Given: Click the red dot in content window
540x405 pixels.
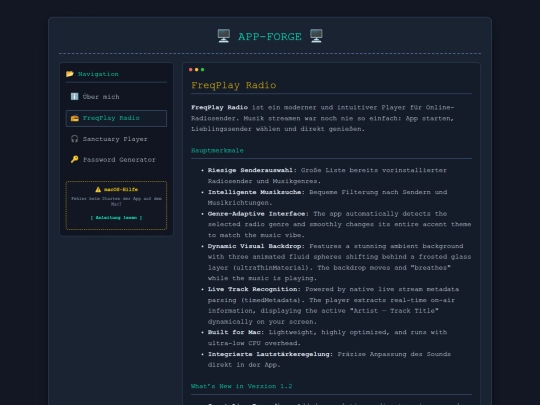Looking at the screenshot, I should [x=191, y=70].
